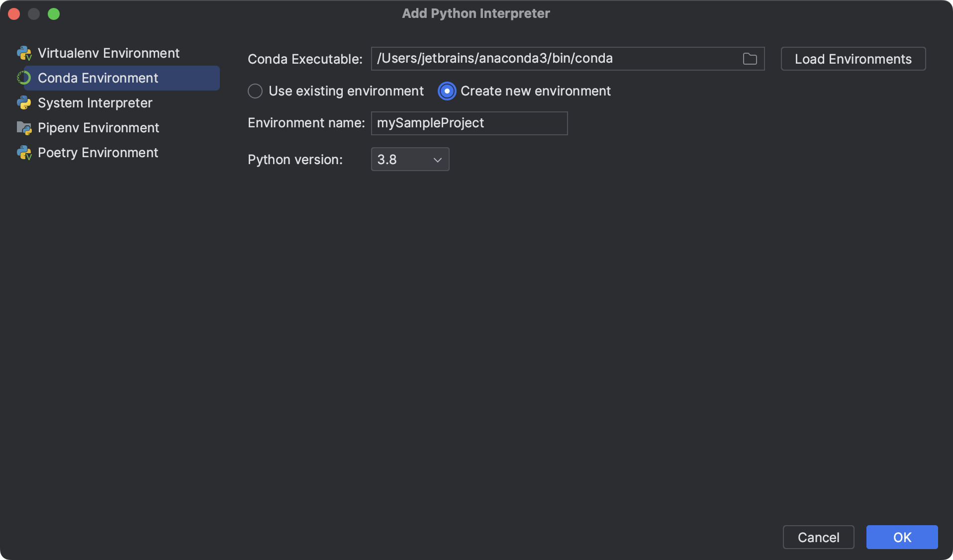Click the Load Environments button
This screenshot has width=953, height=560.
coord(853,59)
